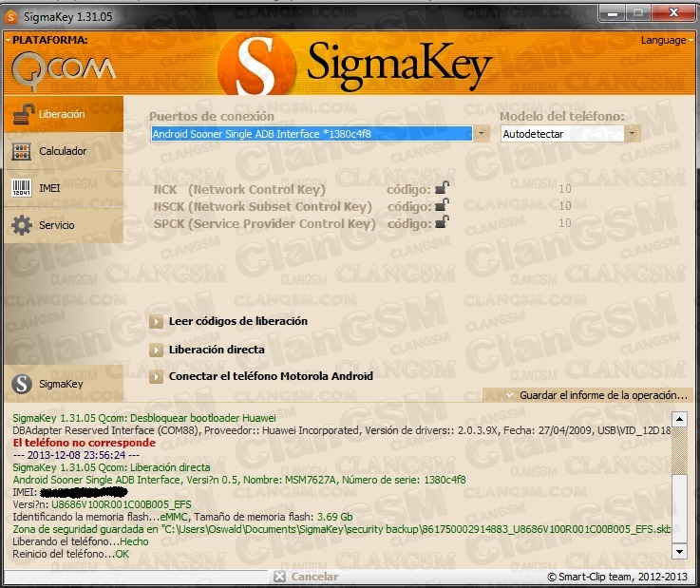This screenshot has width=700, height=588.
Task: Click the Reinicio del teléfono...OK line
Action: (x=70, y=554)
